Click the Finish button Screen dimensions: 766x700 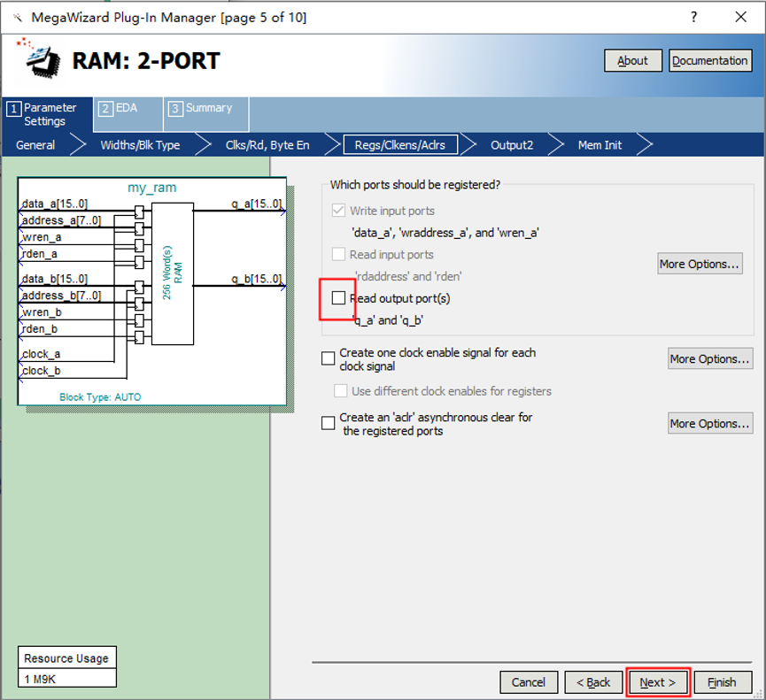click(722, 682)
